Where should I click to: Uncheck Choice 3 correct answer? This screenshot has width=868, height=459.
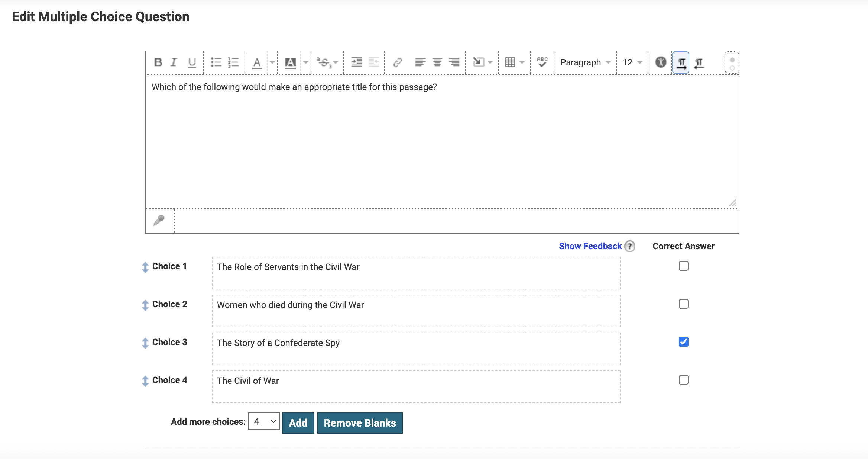[684, 342]
